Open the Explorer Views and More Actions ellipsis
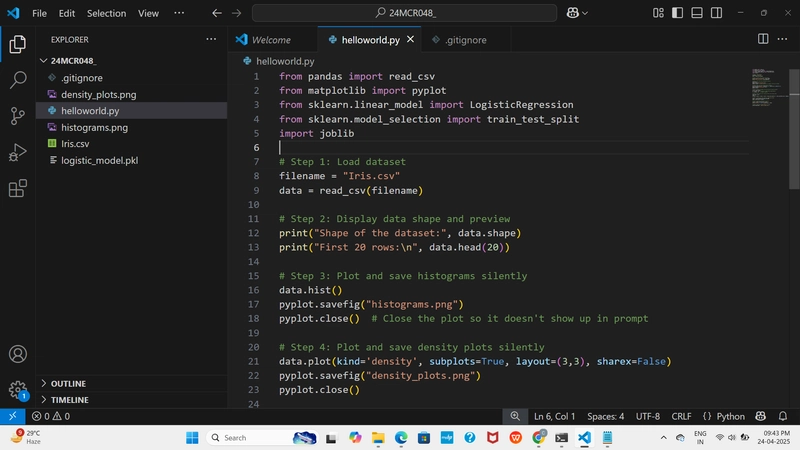 (x=211, y=39)
